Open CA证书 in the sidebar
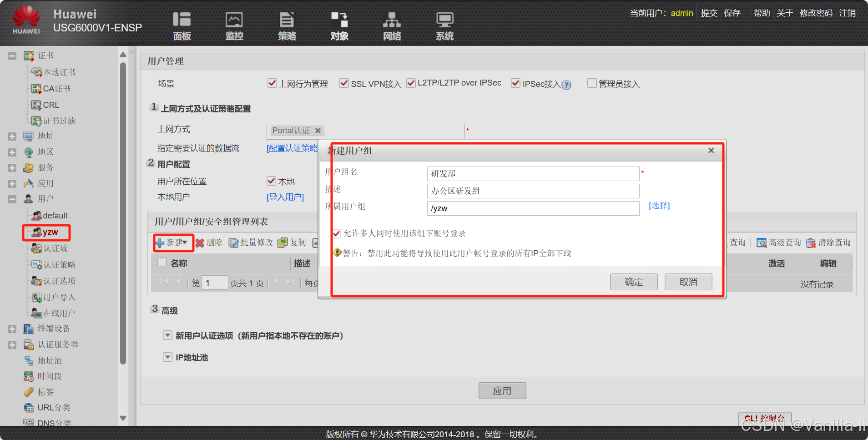The image size is (868, 440). pyautogui.click(x=56, y=89)
